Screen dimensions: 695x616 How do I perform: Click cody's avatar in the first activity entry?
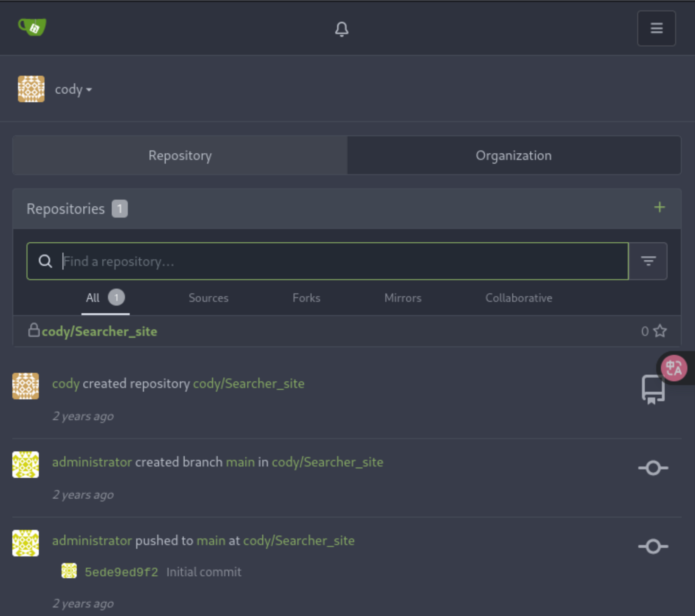(26, 386)
